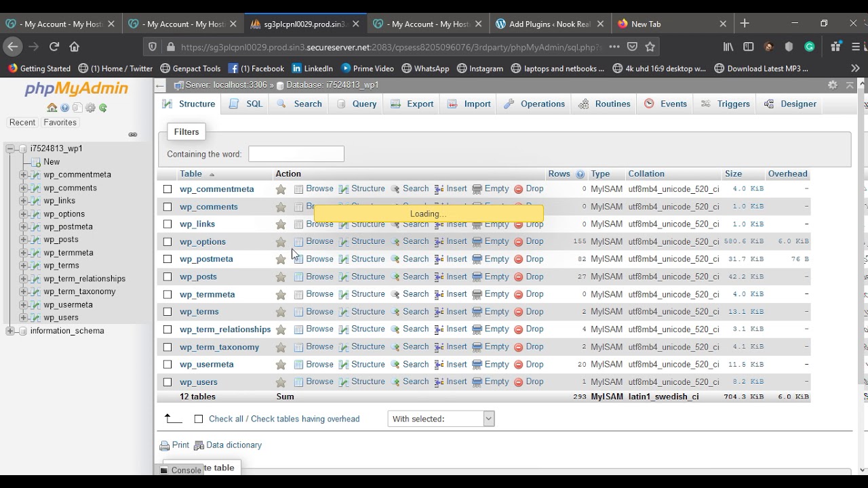Open the Firefox Library icon
The width and height of the screenshot is (868, 488).
pyautogui.click(x=728, y=47)
